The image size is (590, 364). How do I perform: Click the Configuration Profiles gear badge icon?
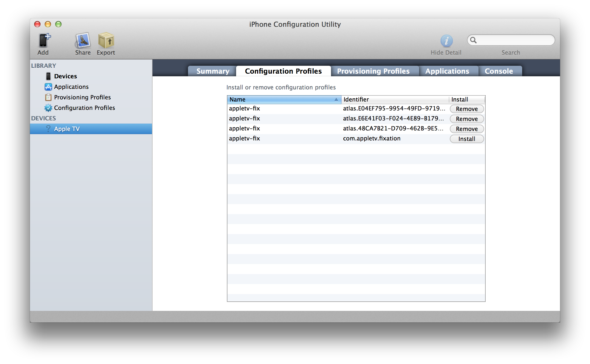(x=48, y=108)
